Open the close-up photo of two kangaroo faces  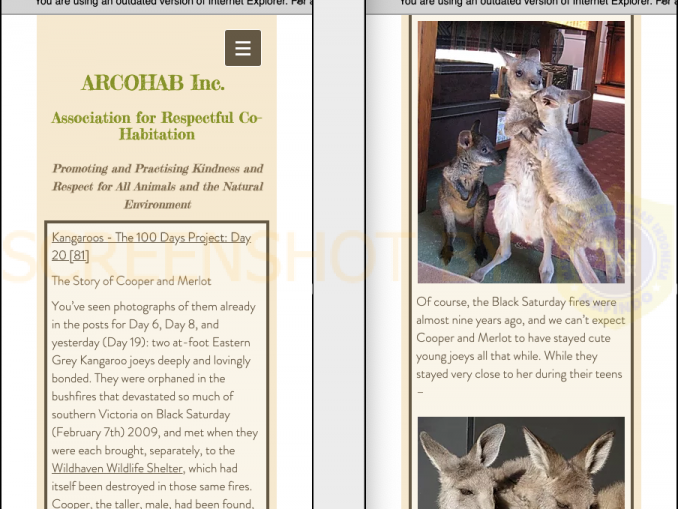(x=521, y=463)
